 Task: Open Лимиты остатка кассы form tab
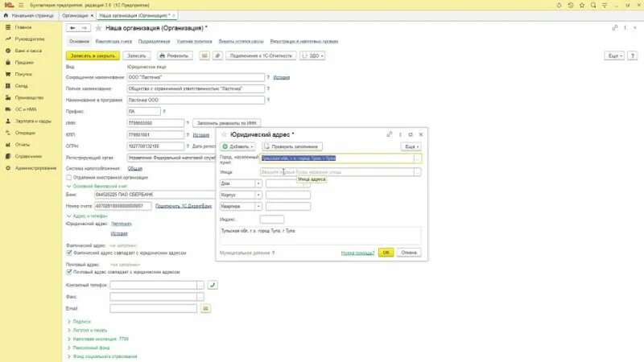point(241,42)
